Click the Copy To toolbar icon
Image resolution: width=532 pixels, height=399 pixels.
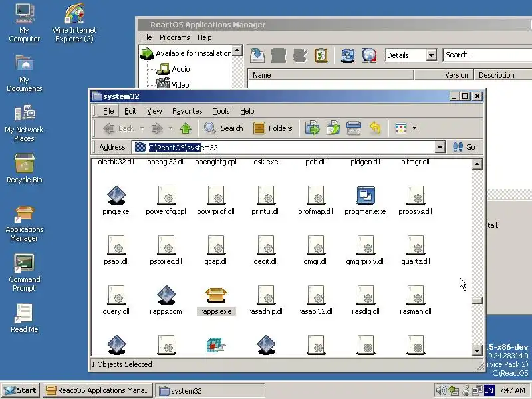[x=333, y=128]
